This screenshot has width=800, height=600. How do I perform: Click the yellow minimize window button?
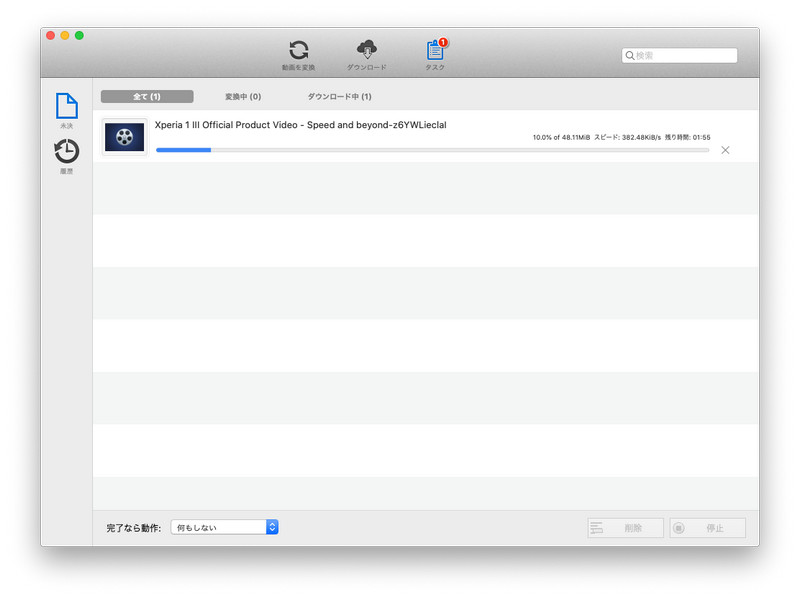[65, 35]
